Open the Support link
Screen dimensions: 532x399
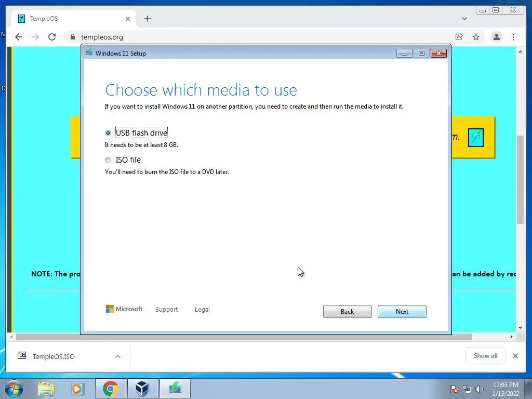tap(167, 310)
